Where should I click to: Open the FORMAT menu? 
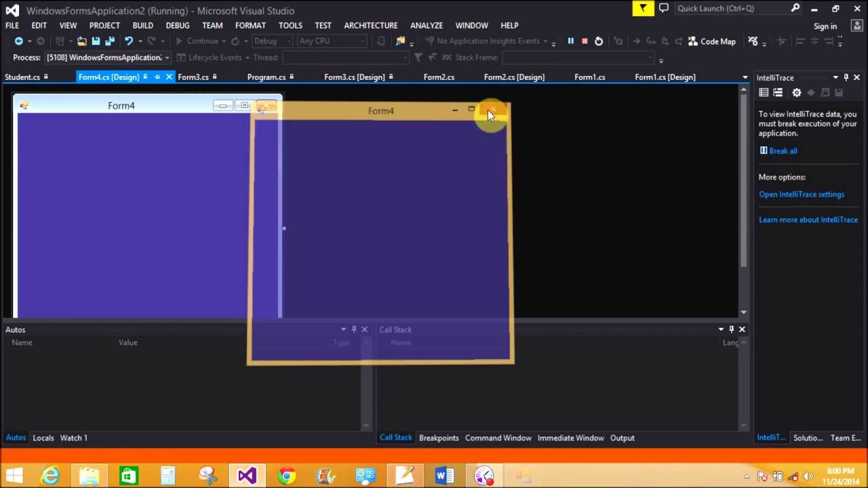tap(250, 25)
